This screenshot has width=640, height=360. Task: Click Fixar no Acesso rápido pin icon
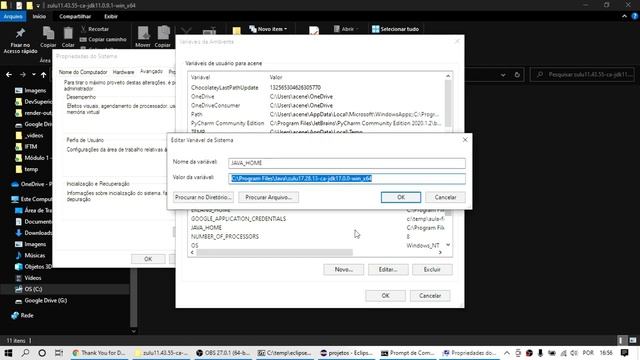20,33
